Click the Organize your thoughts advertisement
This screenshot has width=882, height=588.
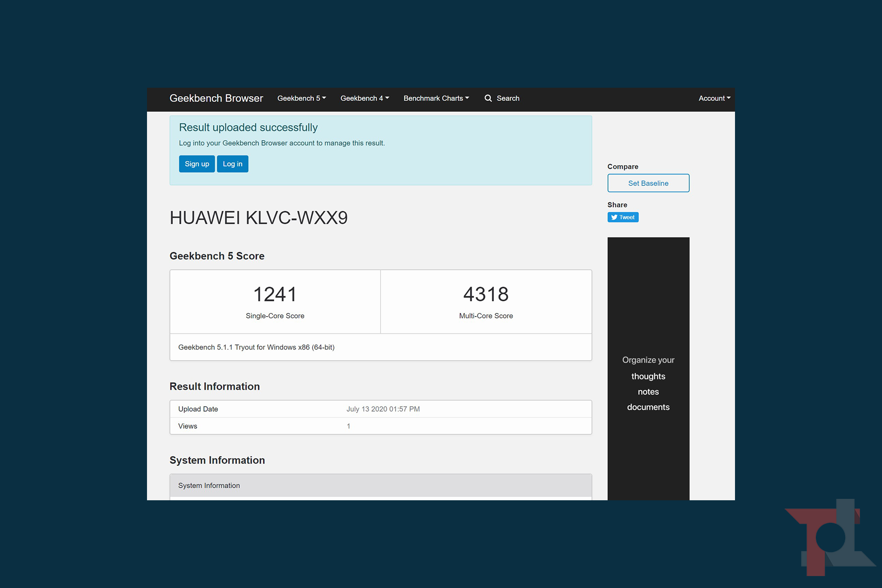coord(648,368)
